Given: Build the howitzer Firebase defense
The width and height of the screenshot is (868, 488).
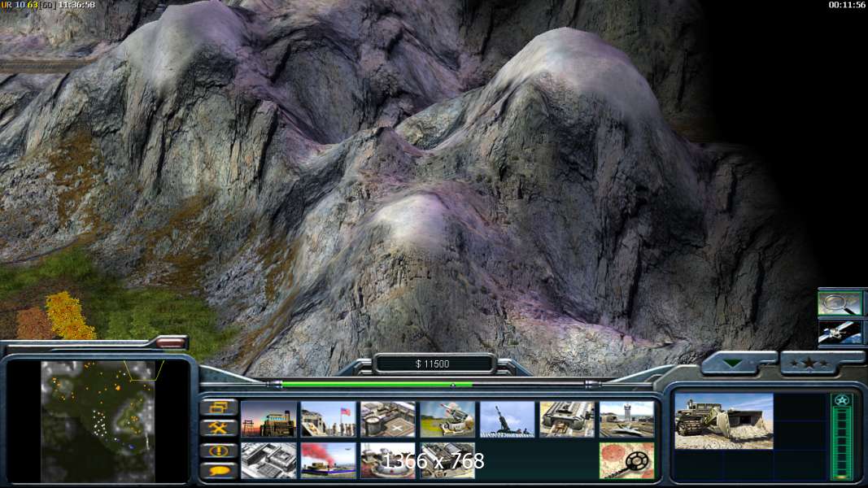Looking at the screenshot, I should coord(508,420).
